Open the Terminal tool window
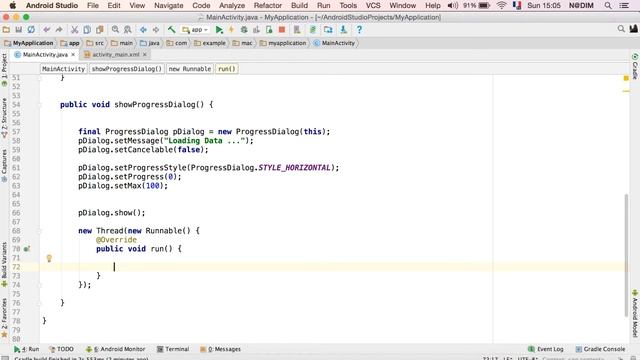The width and height of the screenshot is (640, 360). [x=173, y=349]
